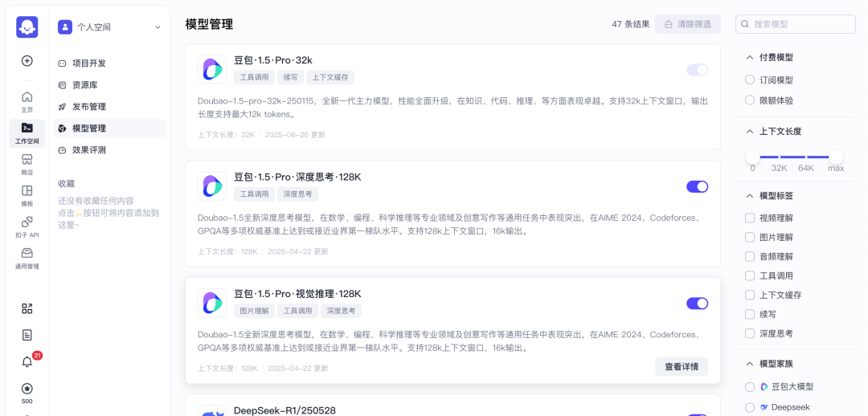Collapse the 上下文长度 filter section

pyautogui.click(x=750, y=131)
